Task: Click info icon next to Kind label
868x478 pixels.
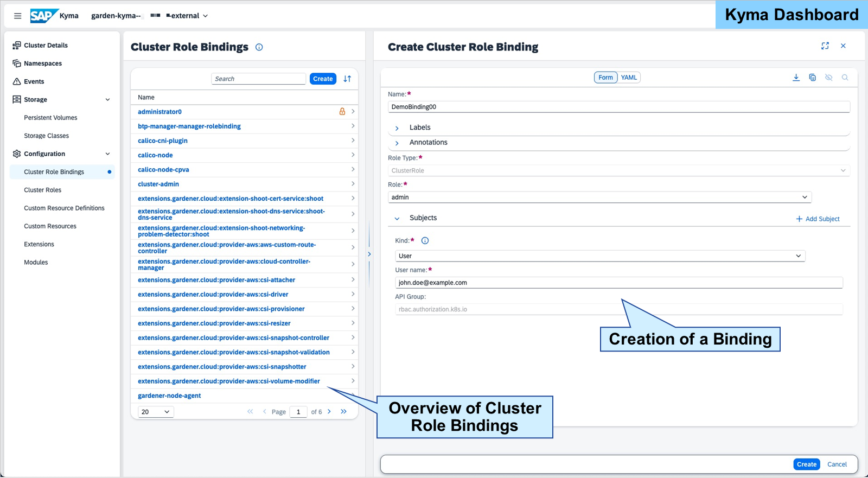Action: point(425,241)
